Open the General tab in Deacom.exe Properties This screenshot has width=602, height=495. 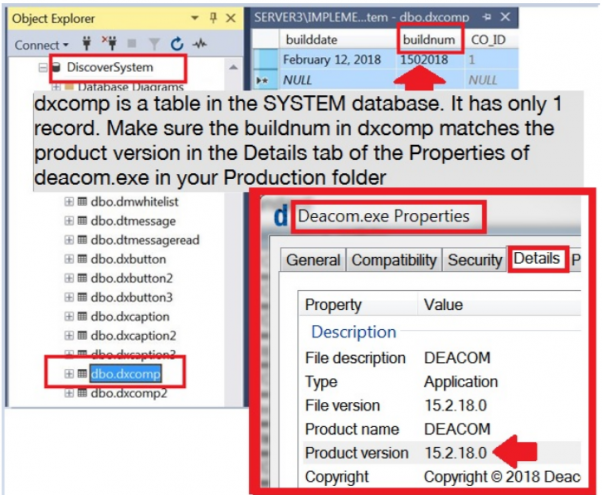pos(313,260)
